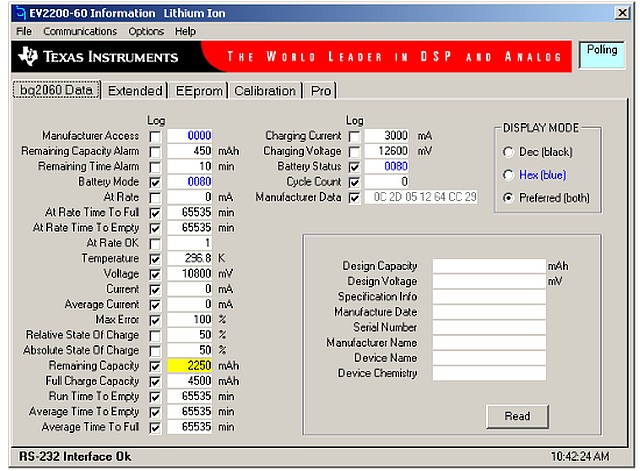Toggle Cycle Count log checkbox
The height and width of the screenshot is (471, 640).
[x=354, y=182]
